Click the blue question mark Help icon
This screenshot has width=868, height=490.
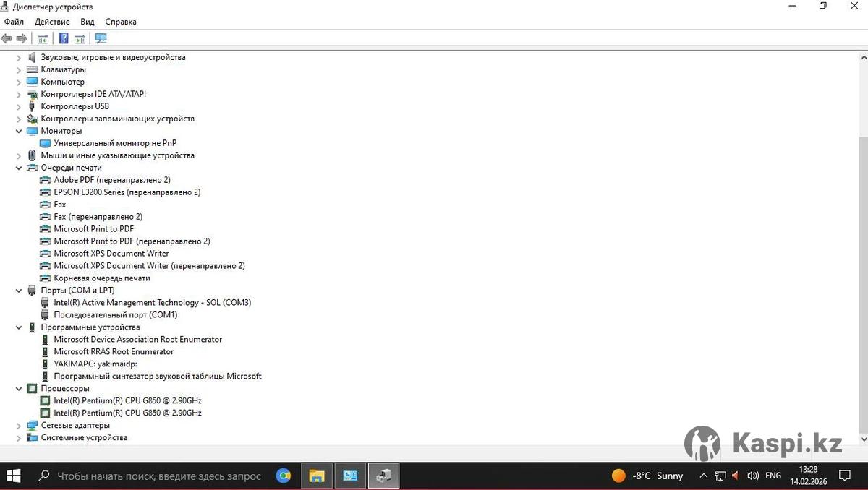(64, 38)
